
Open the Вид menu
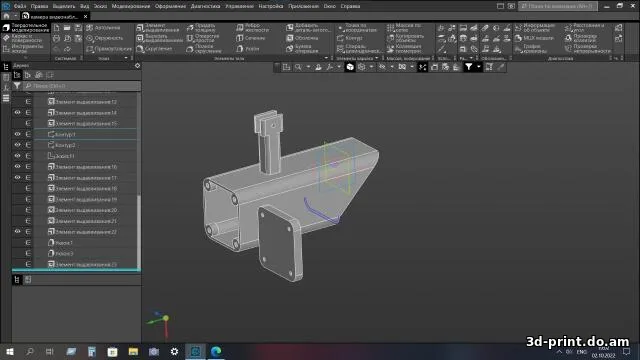[84, 6]
